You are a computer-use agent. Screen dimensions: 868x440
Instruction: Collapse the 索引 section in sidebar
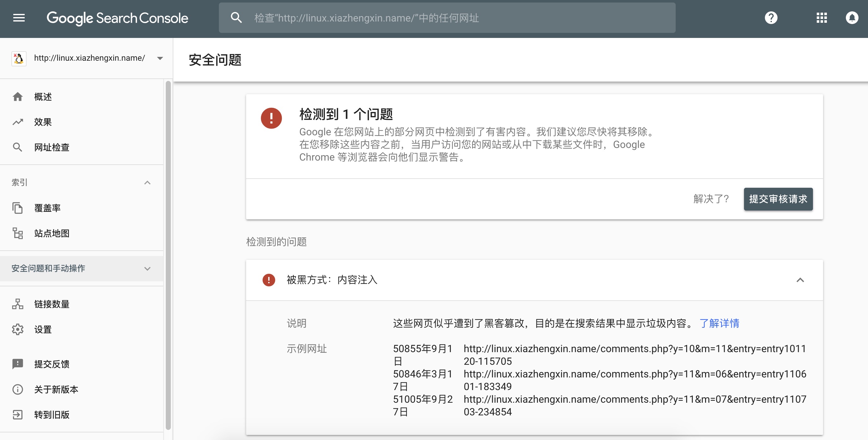(147, 182)
